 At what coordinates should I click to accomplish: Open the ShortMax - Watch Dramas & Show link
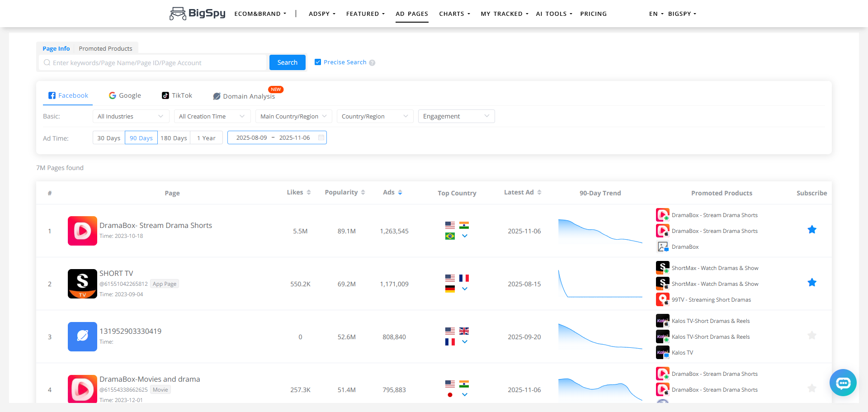715,268
